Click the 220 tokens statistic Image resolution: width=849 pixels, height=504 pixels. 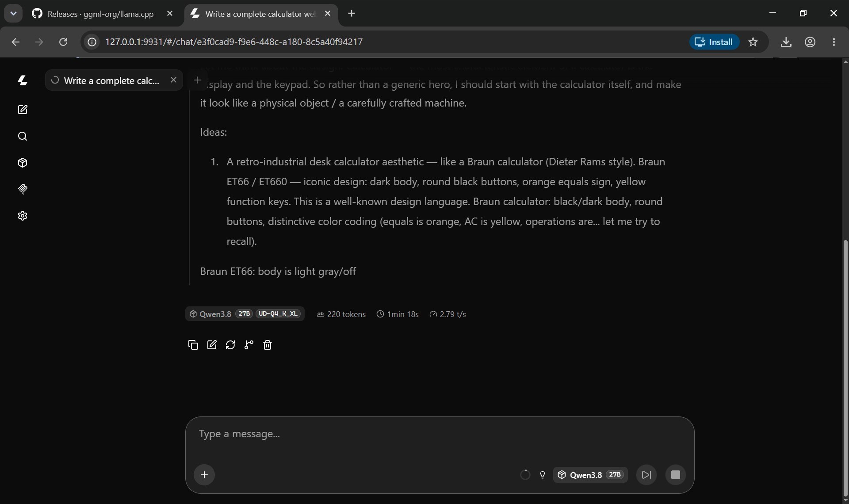point(341,314)
